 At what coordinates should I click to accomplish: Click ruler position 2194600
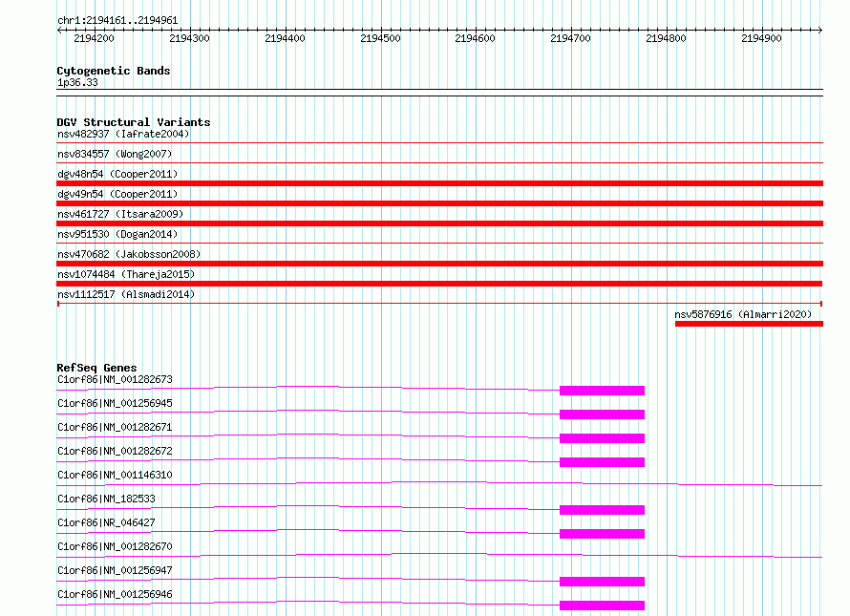(475, 38)
